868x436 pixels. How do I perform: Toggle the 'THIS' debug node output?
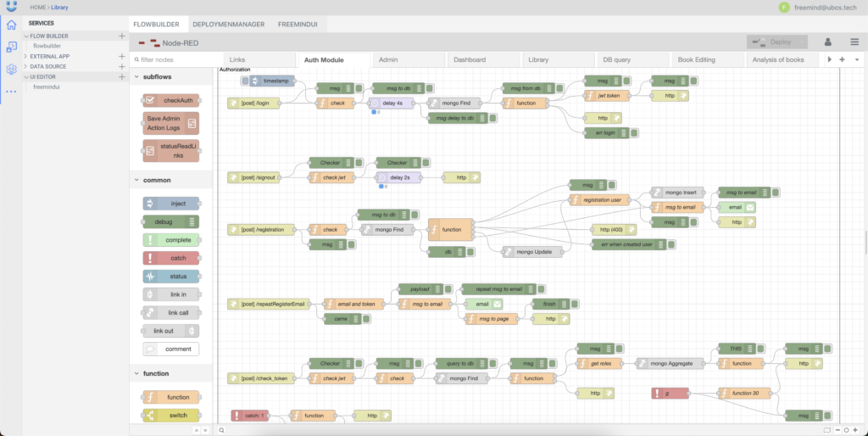[x=760, y=349]
